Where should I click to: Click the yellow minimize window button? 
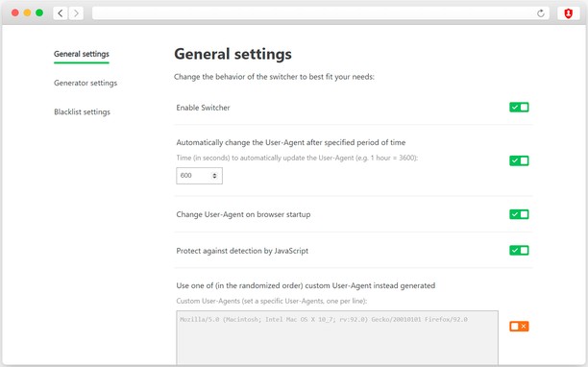[27, 13]
